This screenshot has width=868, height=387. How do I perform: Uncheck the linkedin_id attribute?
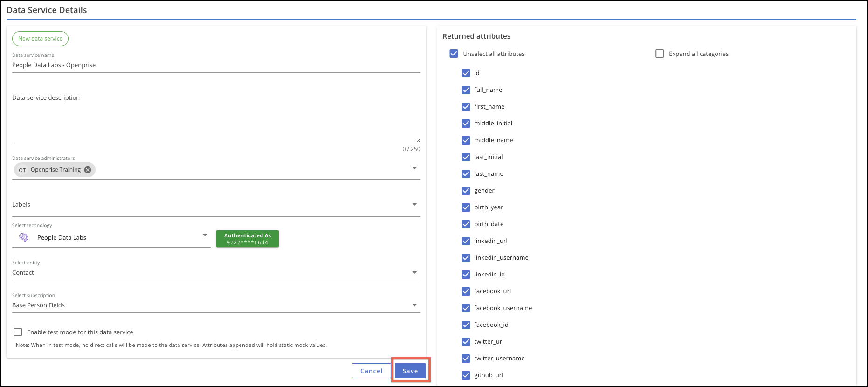coord(466,275)
